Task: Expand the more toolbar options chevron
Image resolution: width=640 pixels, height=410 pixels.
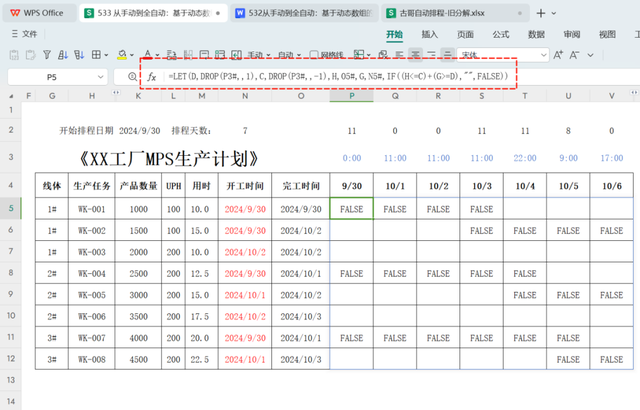Action: [x=591, y=55]
